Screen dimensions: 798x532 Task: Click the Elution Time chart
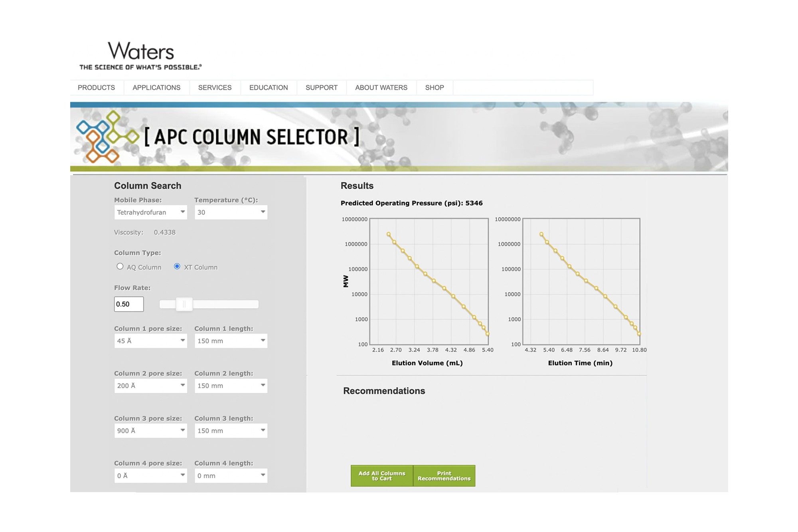coord(581,281)
